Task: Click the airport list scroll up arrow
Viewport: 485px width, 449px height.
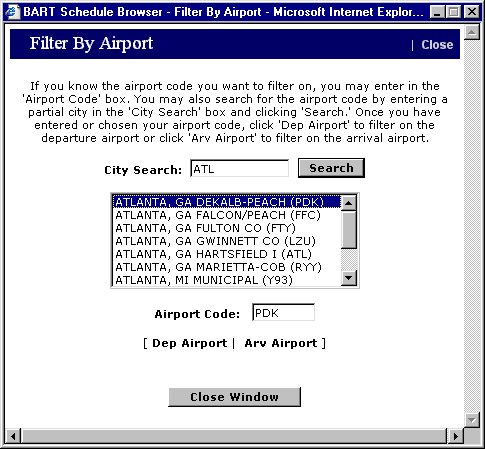Action: click(349, 203)
